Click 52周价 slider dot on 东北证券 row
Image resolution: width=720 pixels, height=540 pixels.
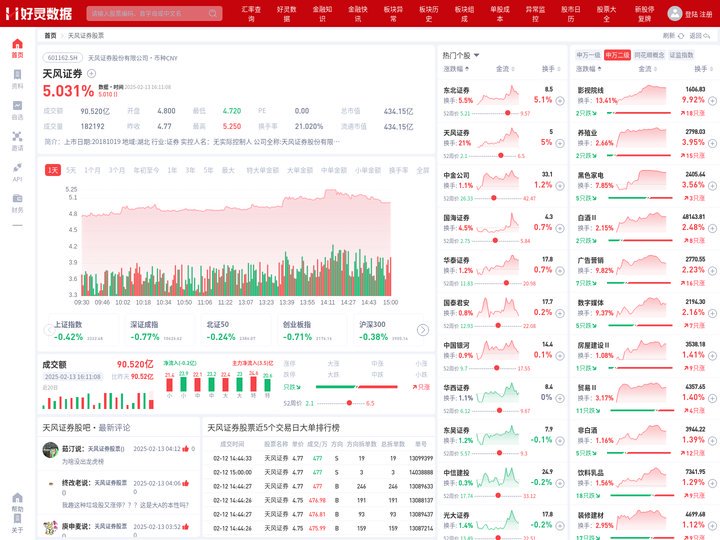(x=508, y=113)
